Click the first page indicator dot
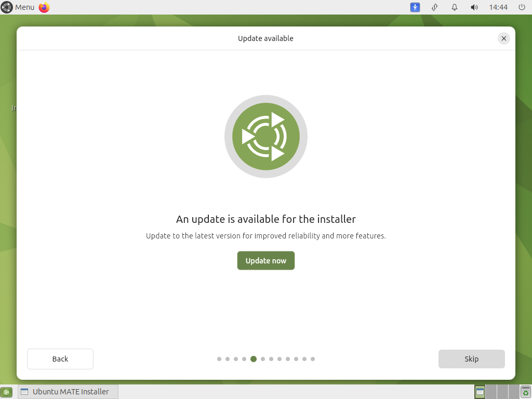The width and height of the screenshot is (532, 399). tap(219, 359)
